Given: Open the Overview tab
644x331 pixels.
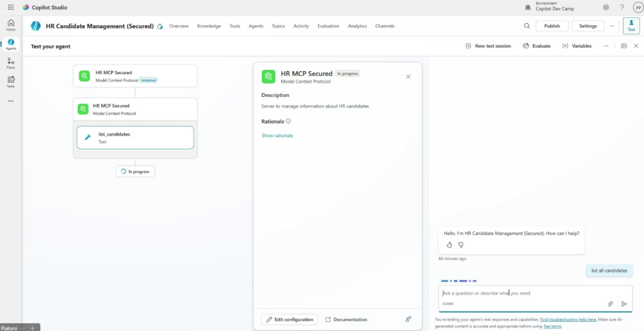Looking at the screenshot, I should point(179,26).
